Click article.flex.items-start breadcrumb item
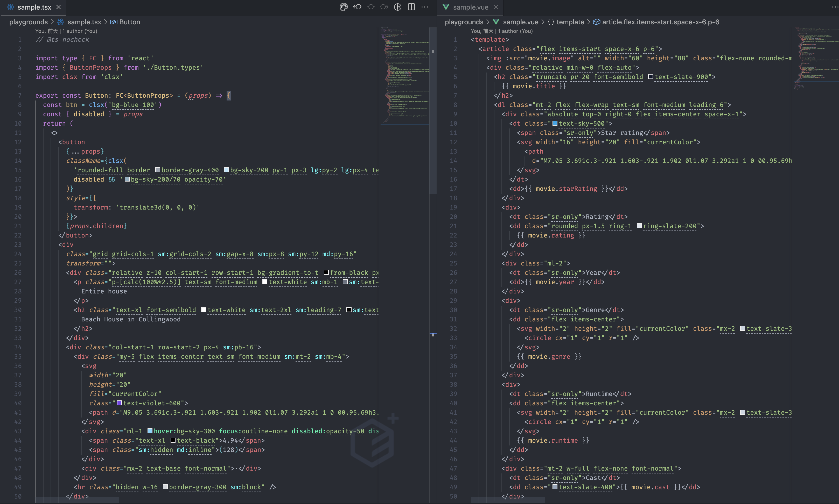The height and width of the screenshot is (504, 839). pos(660,22)
